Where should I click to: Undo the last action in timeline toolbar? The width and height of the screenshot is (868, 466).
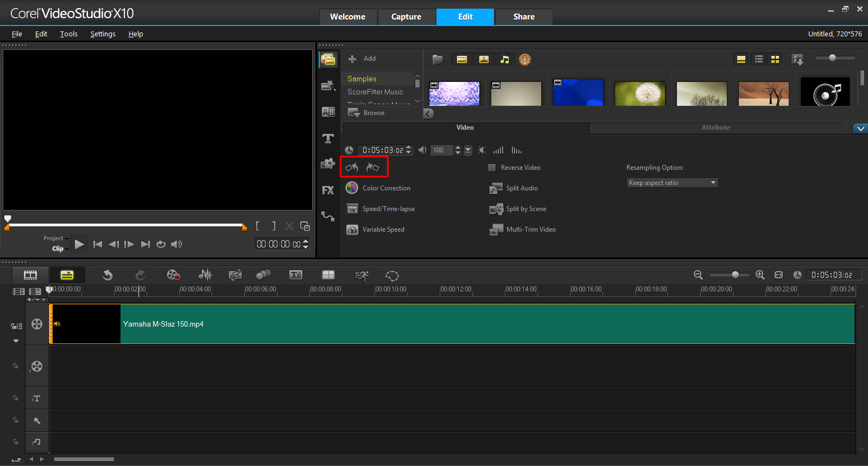click(107, 275)
